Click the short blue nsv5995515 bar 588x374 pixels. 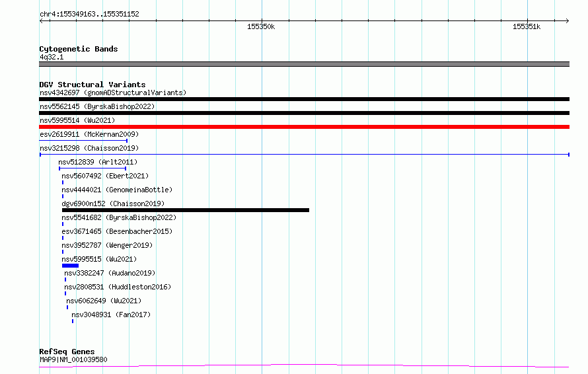pos(71,266)
